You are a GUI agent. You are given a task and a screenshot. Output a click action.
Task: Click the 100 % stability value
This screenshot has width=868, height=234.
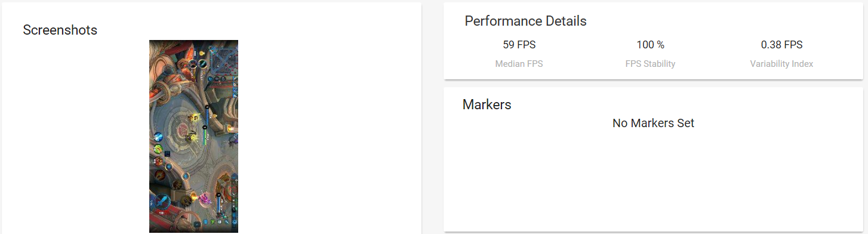(650, 45)
